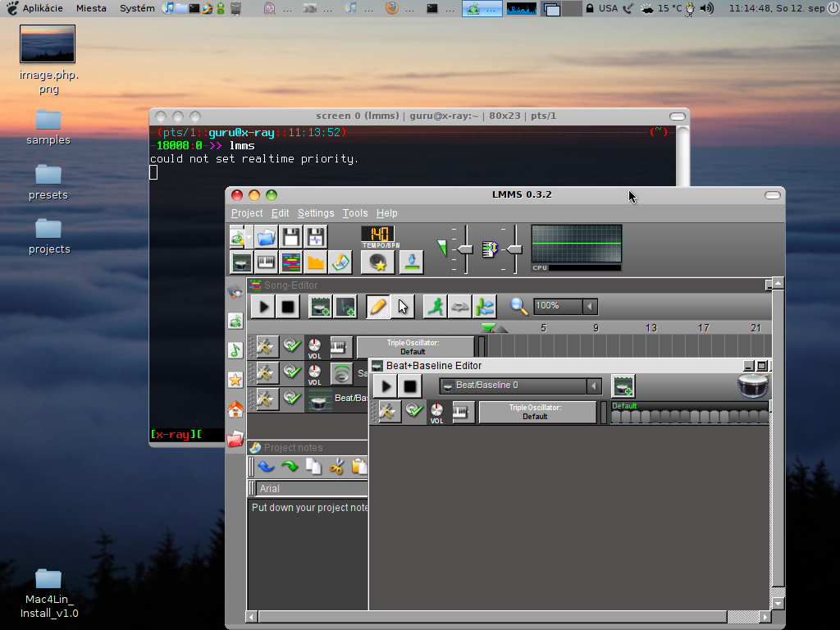Viewport: 840px width, 630px height.
Task: Show the automation editor with the orange graph icon
Action: pos(316,262)
